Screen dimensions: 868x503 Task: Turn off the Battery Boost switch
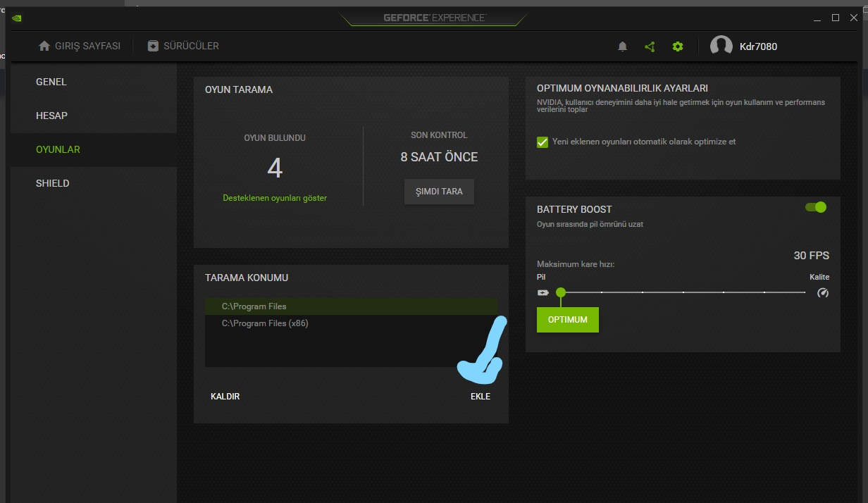(815, 207)
